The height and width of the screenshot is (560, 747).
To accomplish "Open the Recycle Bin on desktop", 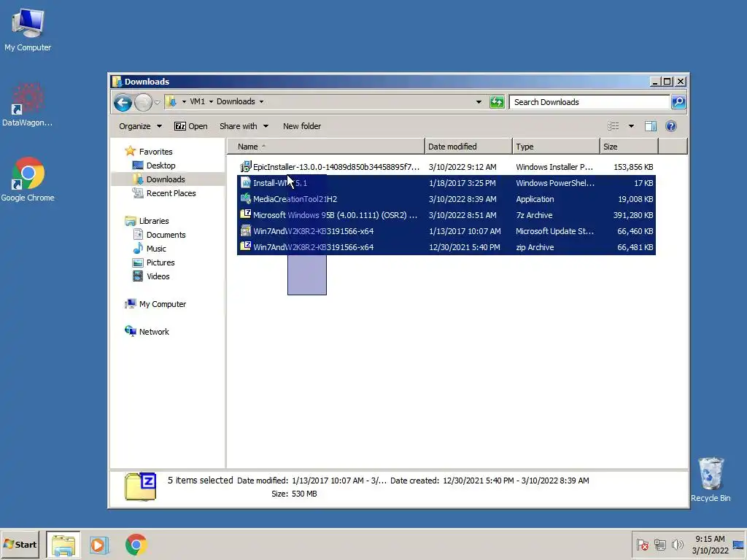I will pyautogui.click(x=711, y=480).
